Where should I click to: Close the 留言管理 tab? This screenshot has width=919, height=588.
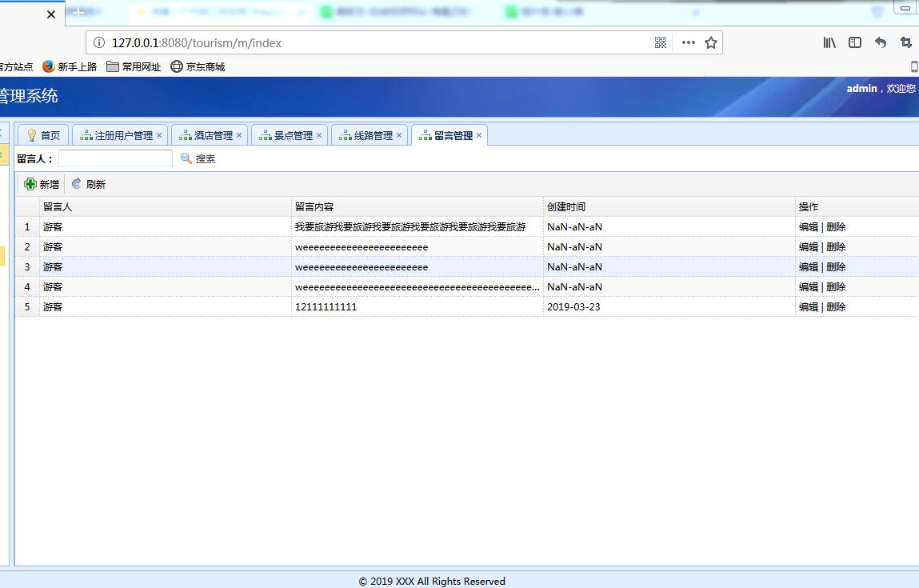(479, 135)
